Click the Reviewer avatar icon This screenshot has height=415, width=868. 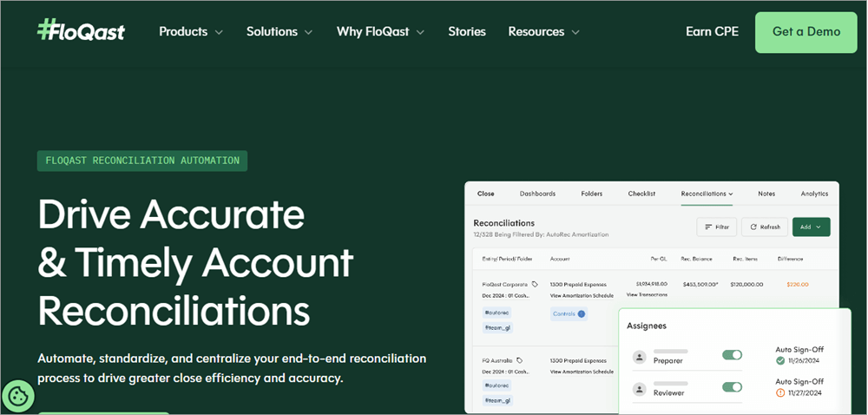pyautogui.click(x=640, y=389)
